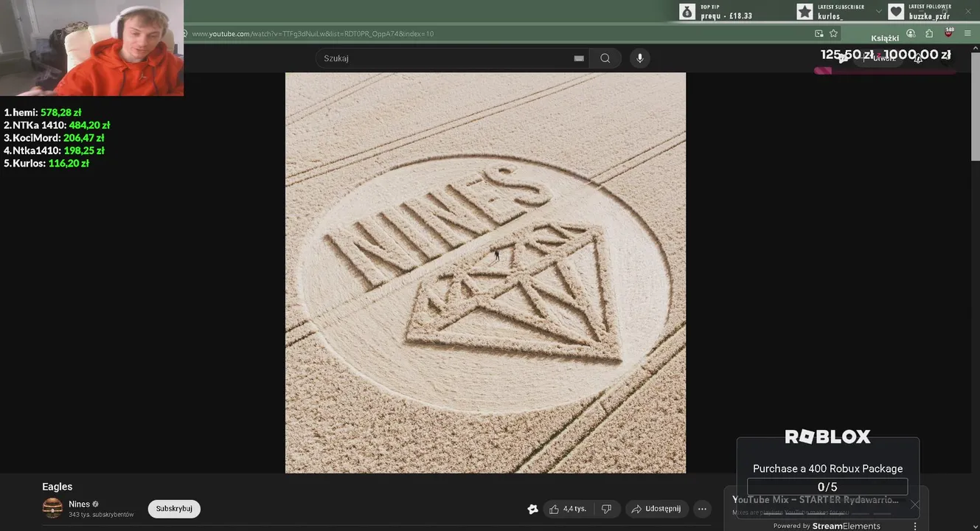Image resolution: width=980 pixels, height=531 pixels.
Task: Open the Nines channel avatar
Action: point(52,508)
